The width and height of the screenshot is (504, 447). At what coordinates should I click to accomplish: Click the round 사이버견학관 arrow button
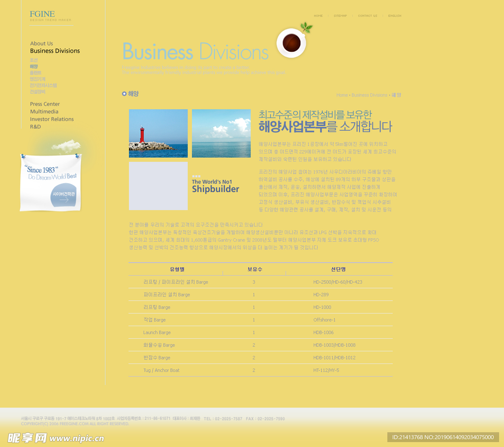[63, 195]
